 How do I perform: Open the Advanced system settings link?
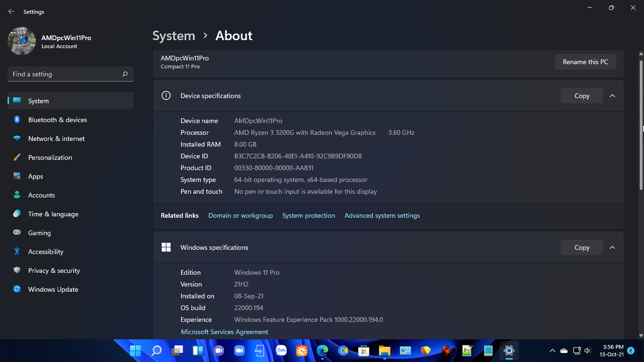382,215
